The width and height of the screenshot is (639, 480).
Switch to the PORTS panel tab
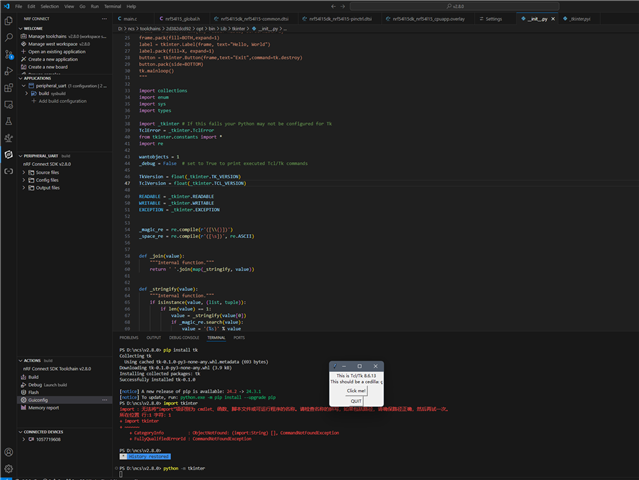tap(239, 337)
